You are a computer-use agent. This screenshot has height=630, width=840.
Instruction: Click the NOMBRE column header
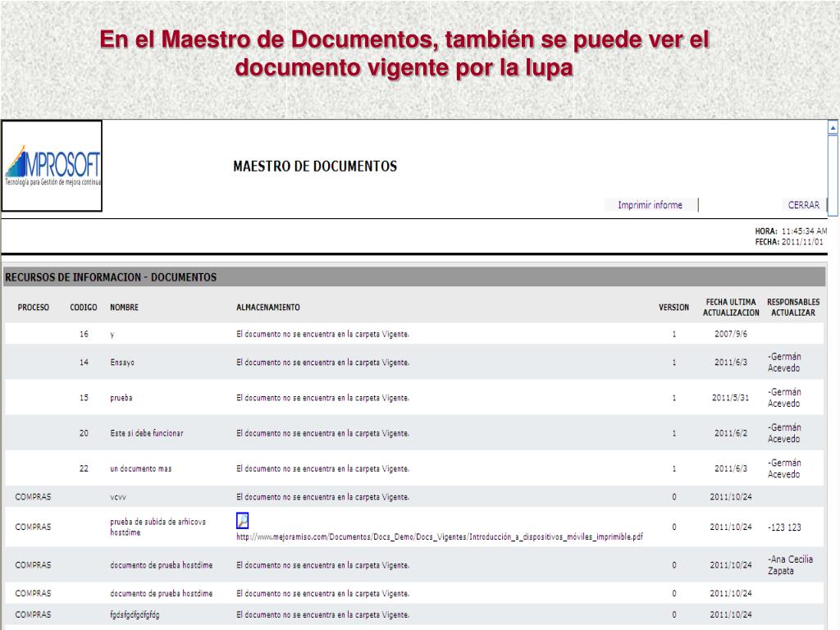125,308
